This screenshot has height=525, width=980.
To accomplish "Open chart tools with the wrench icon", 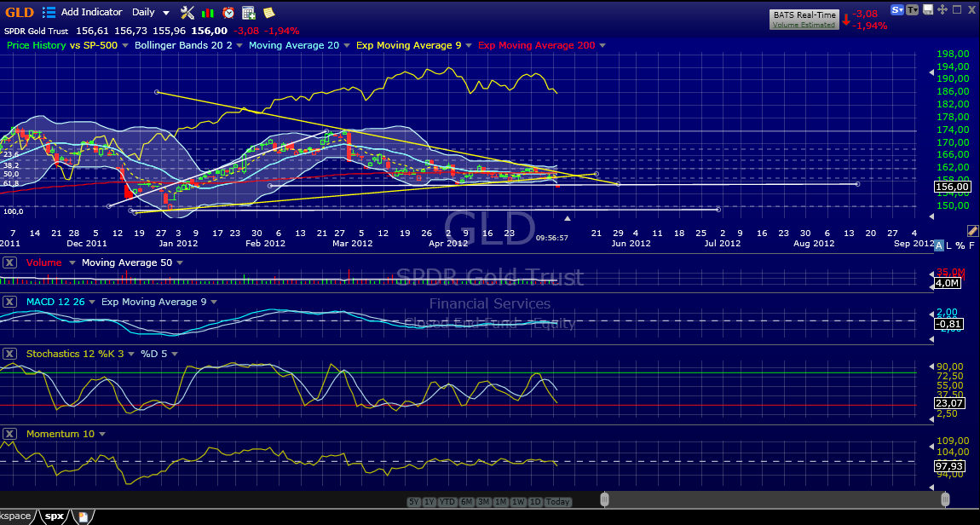I will 187,12.
